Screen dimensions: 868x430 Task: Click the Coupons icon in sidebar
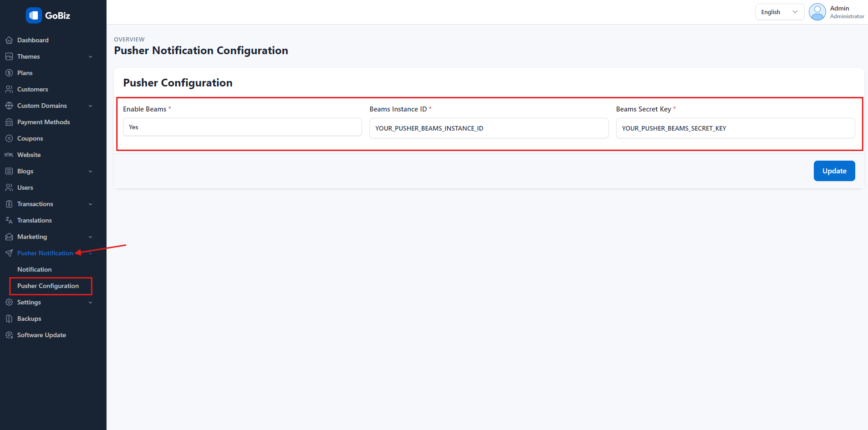pyautogui.click(x=9, y=138)
